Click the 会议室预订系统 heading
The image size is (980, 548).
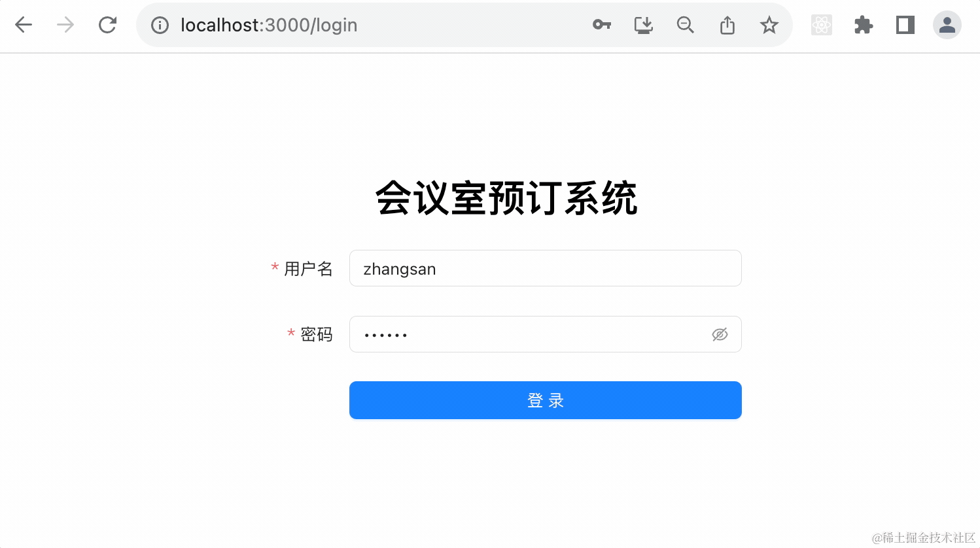pos(506,197)
